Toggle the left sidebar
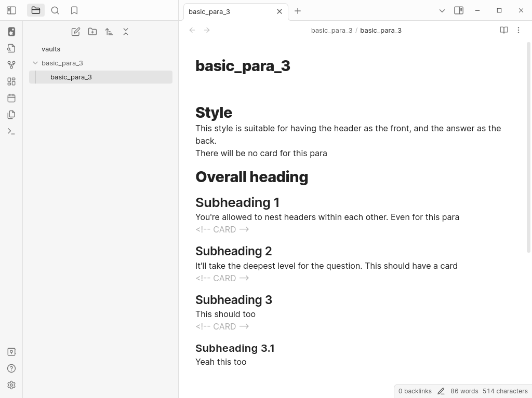The image size is (532, 398). coord(11,10)
